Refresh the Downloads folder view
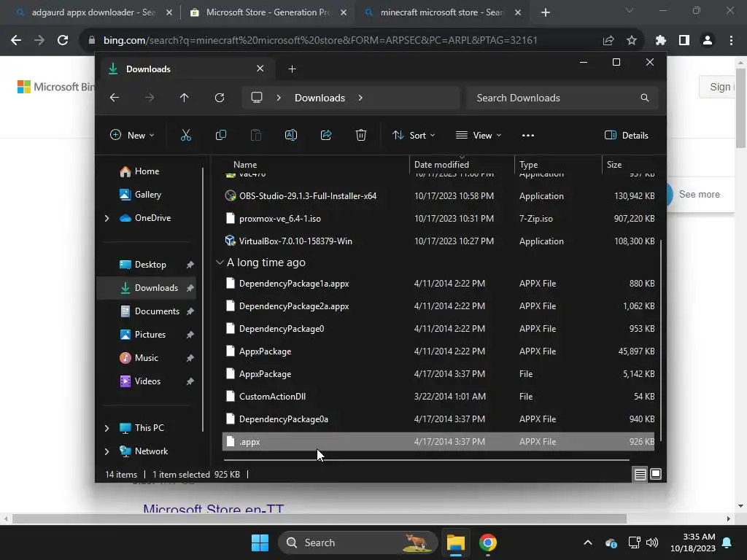The image size is (747, 560). coord(219,98)
